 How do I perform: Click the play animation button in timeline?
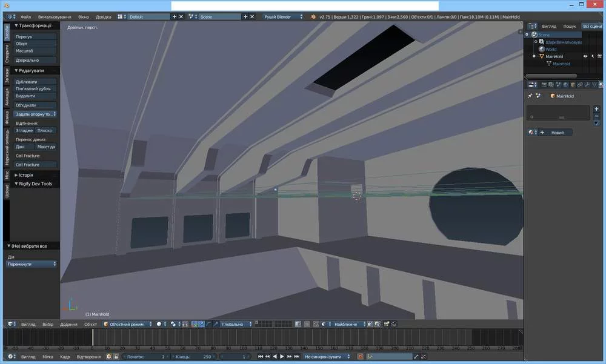point(282,357)
